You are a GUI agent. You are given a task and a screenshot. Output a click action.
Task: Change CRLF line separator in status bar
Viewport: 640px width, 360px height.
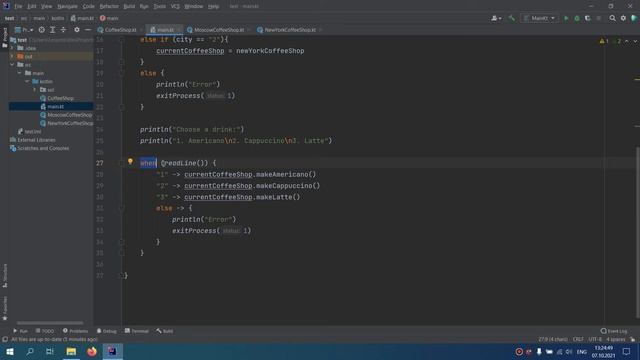578,340
